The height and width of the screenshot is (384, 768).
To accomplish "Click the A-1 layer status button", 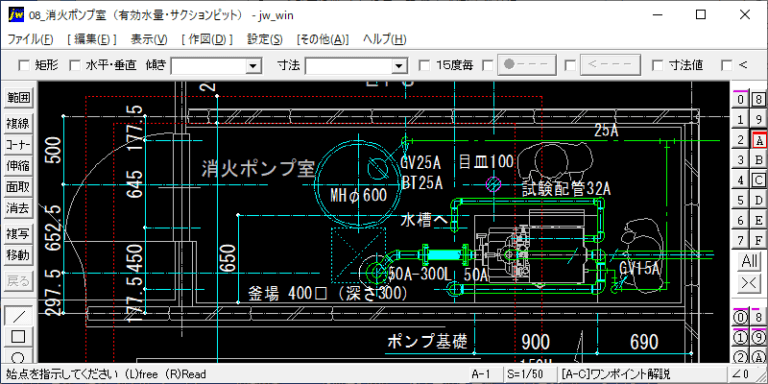I will click(x=486, y=374).
